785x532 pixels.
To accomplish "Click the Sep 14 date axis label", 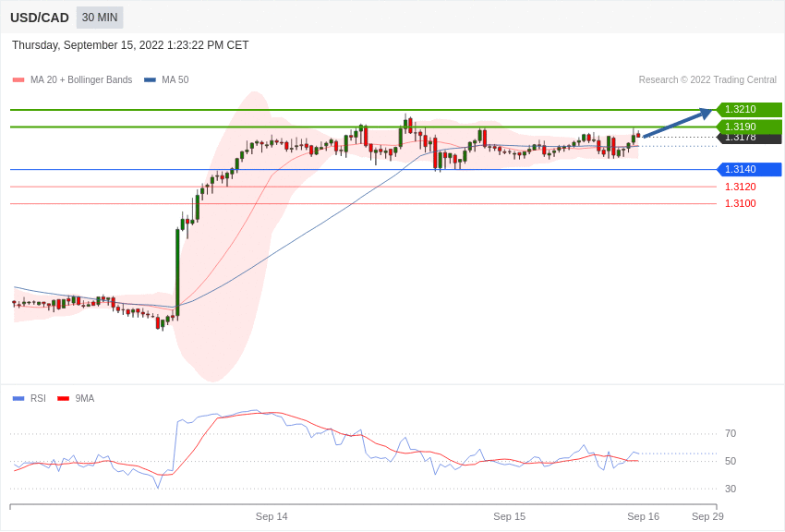I will tap(272, 516).
